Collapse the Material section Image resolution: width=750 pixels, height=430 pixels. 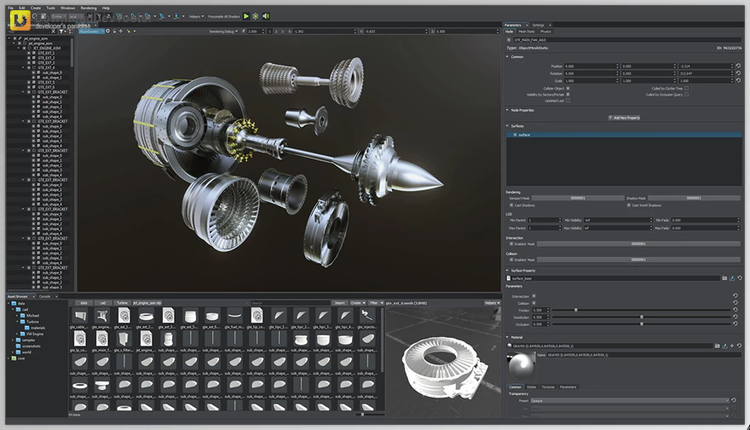coord(507,337)
